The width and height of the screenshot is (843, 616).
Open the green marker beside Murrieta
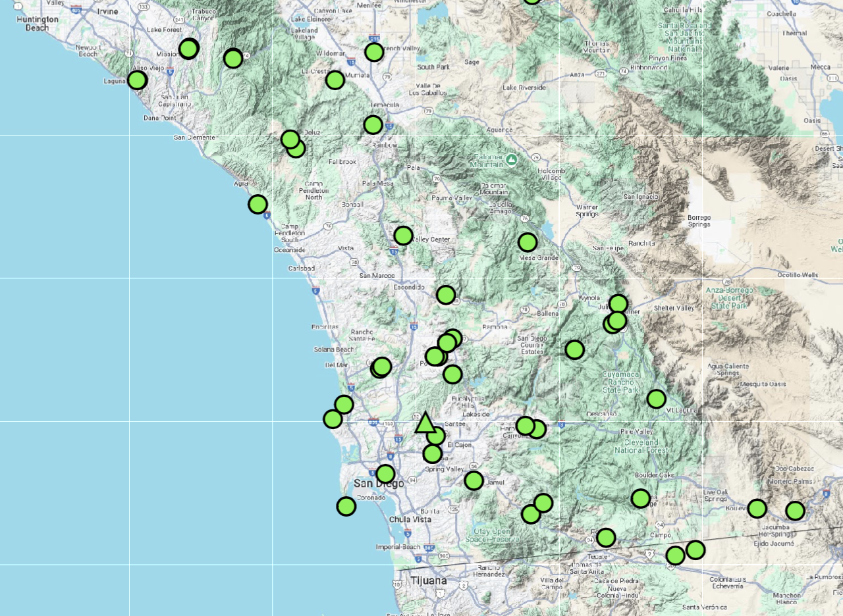click(x=335, y=80)
